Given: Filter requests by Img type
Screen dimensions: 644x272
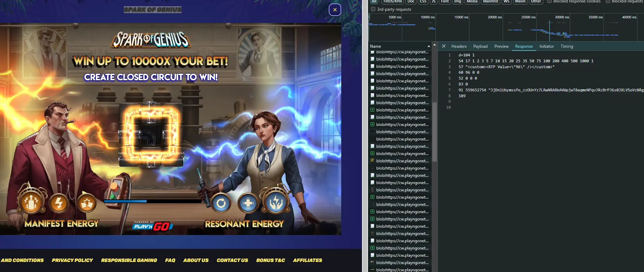Looking at the screenshot, I should point(458,1).
